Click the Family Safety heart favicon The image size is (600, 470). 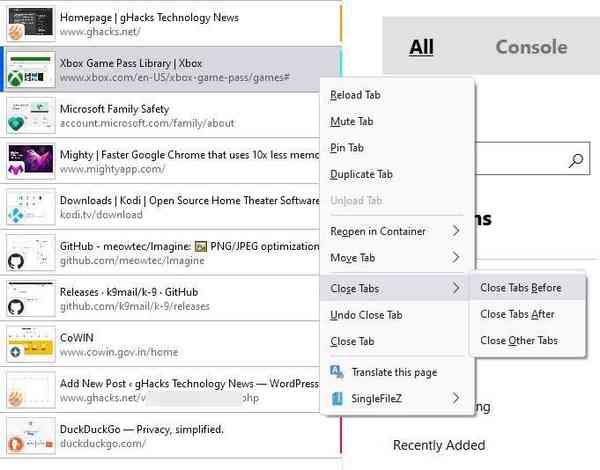[x=16, y=124]
